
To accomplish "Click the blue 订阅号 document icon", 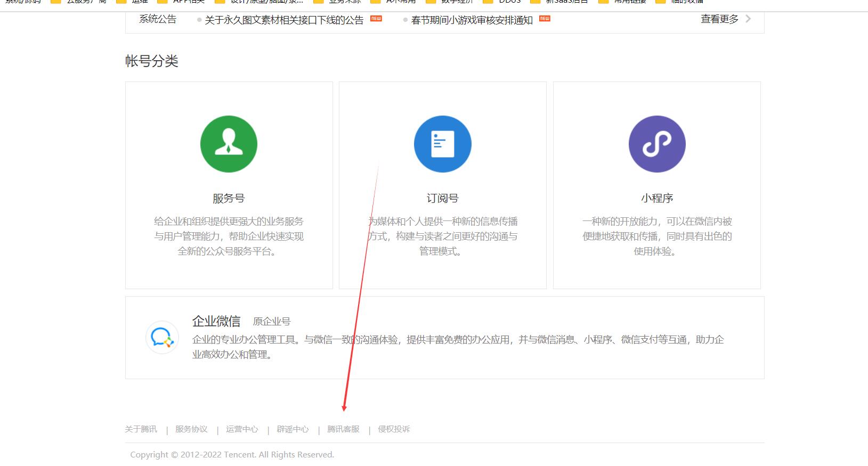I will tap(443, 144).
